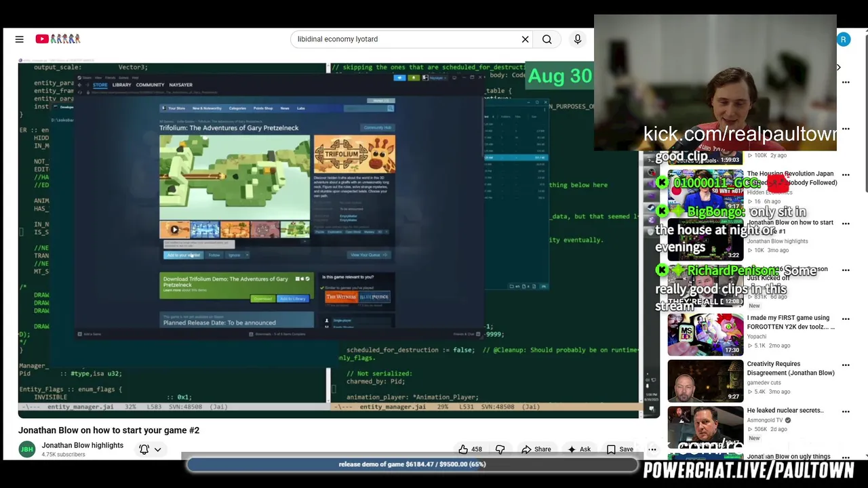Screen dimensions: 868x488
Task: Clear the search box with X
Action: [525, 39]
